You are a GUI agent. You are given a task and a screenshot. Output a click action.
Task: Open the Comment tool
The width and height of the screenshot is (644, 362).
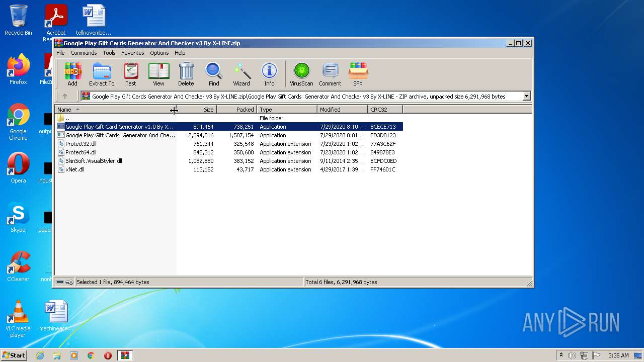pos(330,74)
